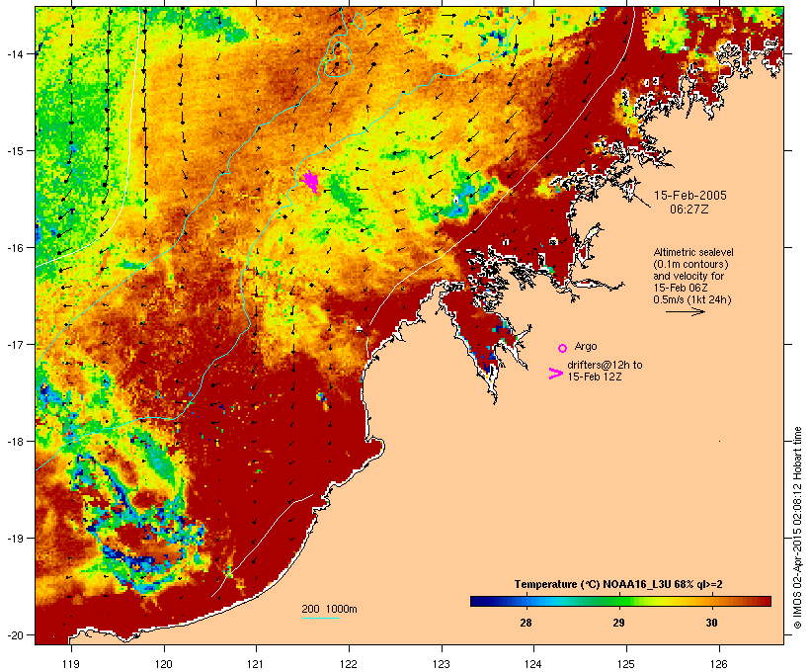Click the '06:27Z' time label
The width and height of the screenshot is (810, 672).
coord(689,210)
